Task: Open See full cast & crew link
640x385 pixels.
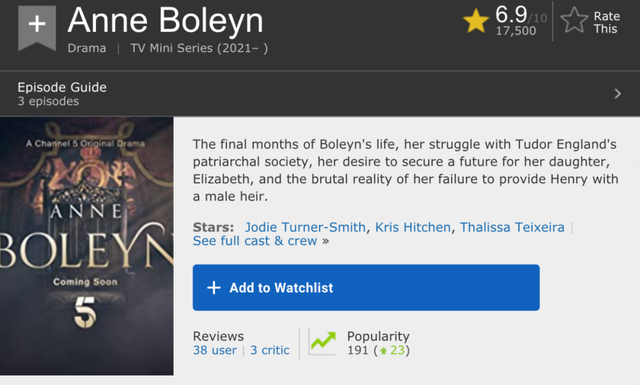Action: coord(255,241)
